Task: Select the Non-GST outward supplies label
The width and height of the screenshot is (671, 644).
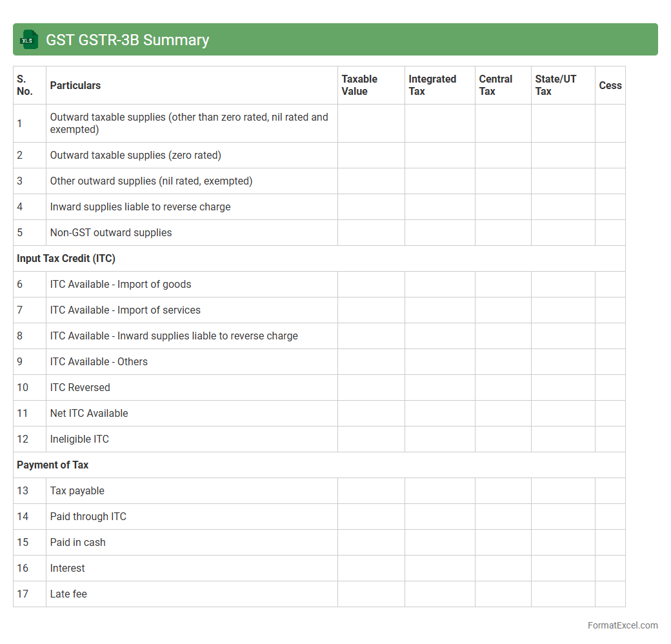Action: tap(111, 233)
